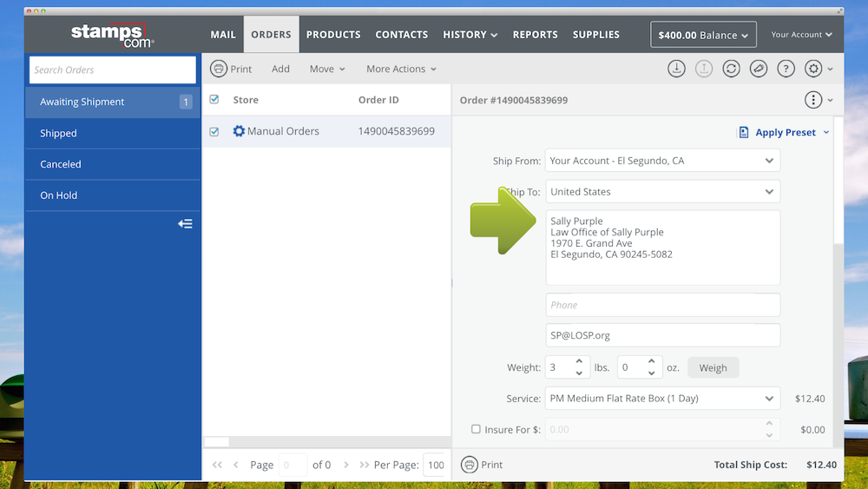Viewport: 868px width, 489px height.
Task: Click the print icon in top toolbar
Action: tap(220, 69)
